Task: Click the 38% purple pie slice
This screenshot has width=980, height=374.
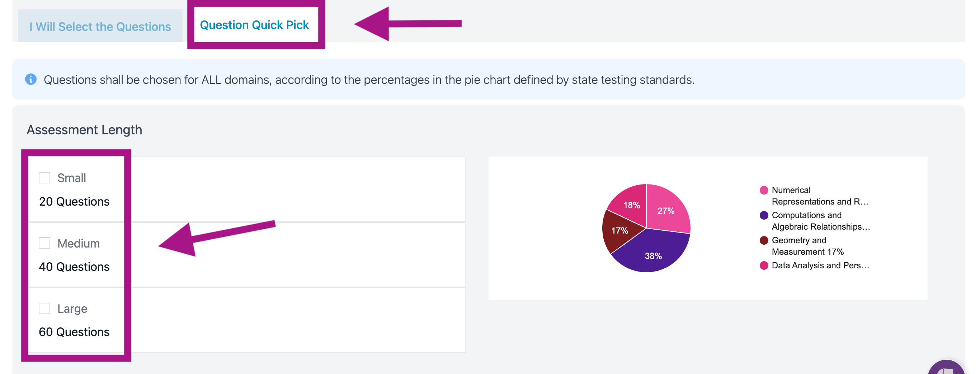Action: coord(653,254)
